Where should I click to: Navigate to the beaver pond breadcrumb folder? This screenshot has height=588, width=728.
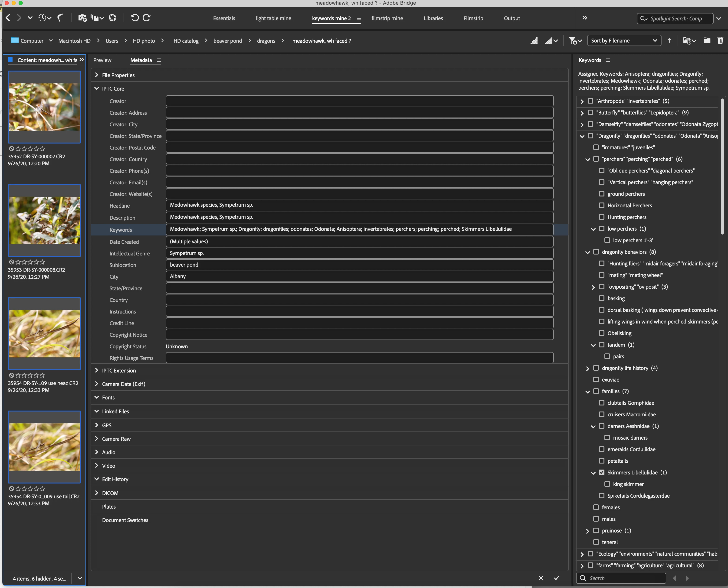coord(228,41)
